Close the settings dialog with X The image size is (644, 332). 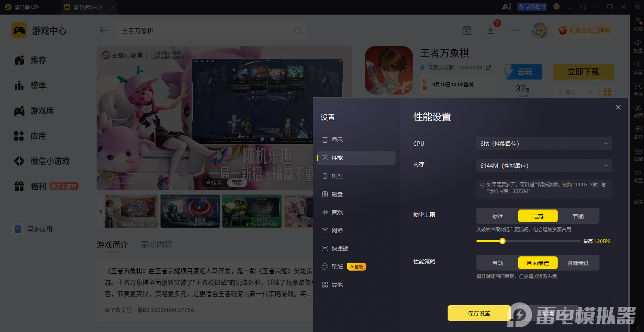pyautogui.click(x=618, y=107)
